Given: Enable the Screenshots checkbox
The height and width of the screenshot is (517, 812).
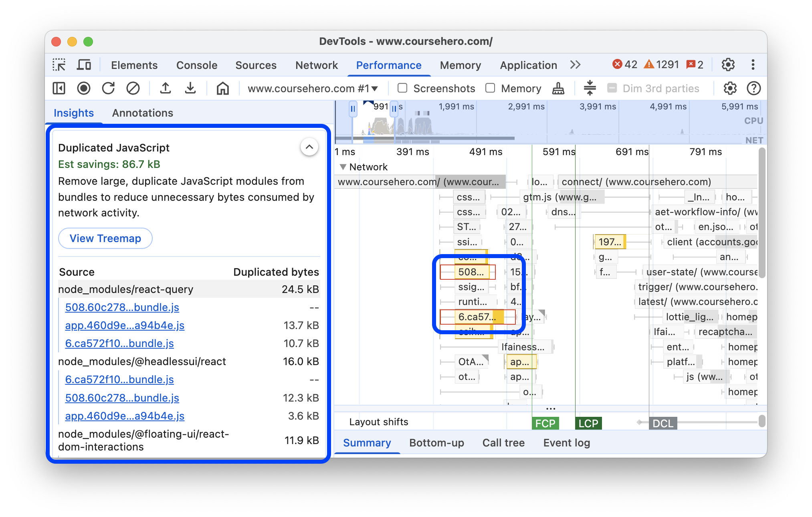Looking at the screenshot, I should coord(402,88).
